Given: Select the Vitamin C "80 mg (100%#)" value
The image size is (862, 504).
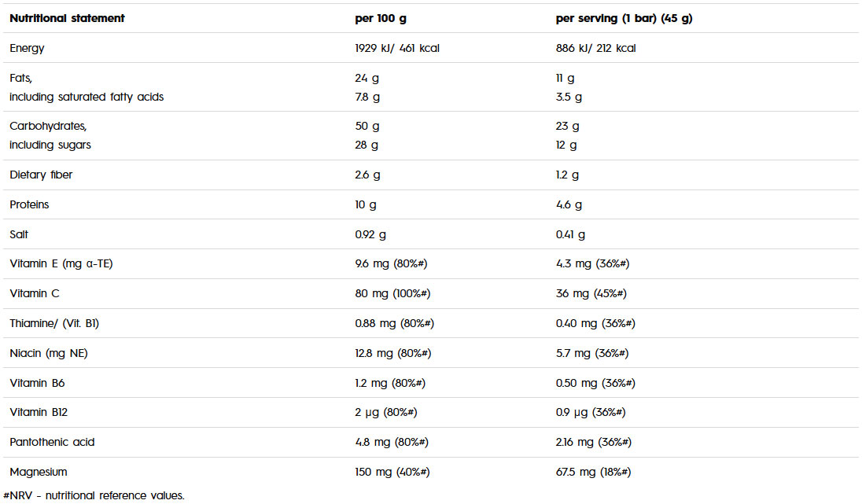Looking at the screenshot, I should click(392, 293).
